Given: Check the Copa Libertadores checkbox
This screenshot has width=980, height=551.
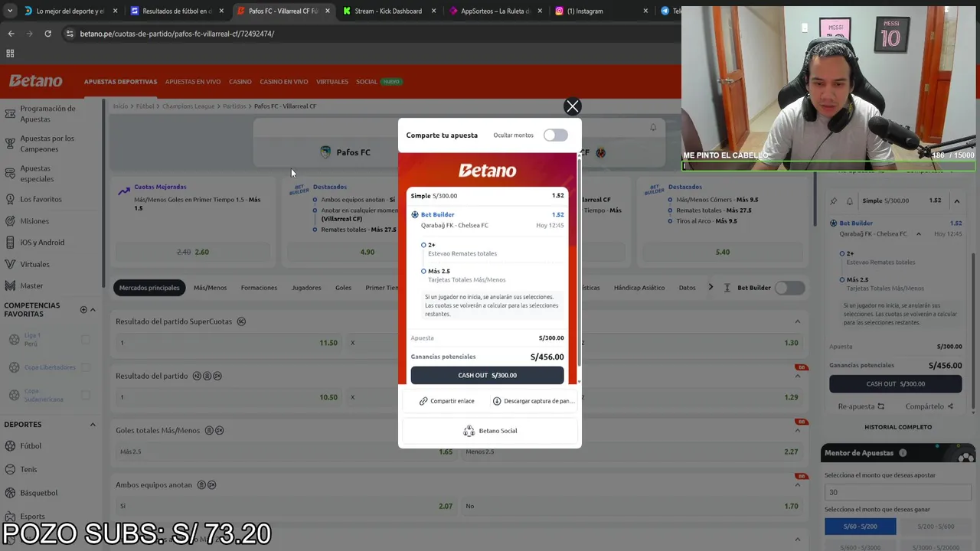Looking at the screenshot, I should point(86,367).
